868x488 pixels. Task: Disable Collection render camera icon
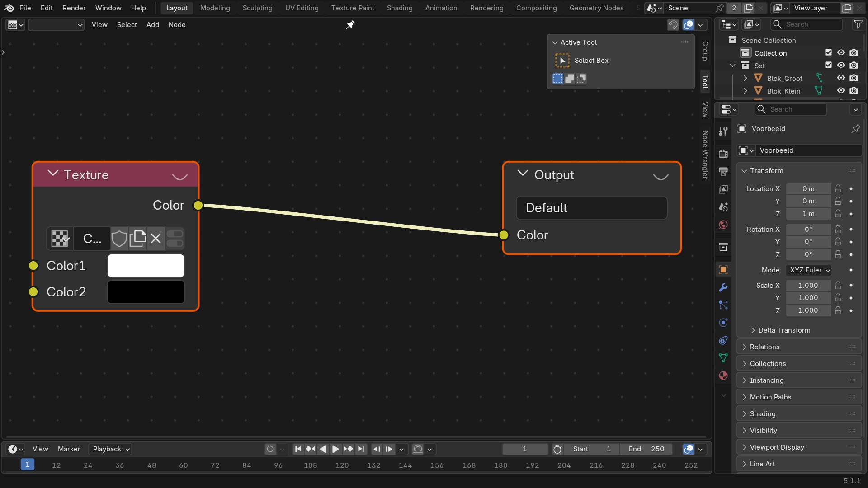854,53
